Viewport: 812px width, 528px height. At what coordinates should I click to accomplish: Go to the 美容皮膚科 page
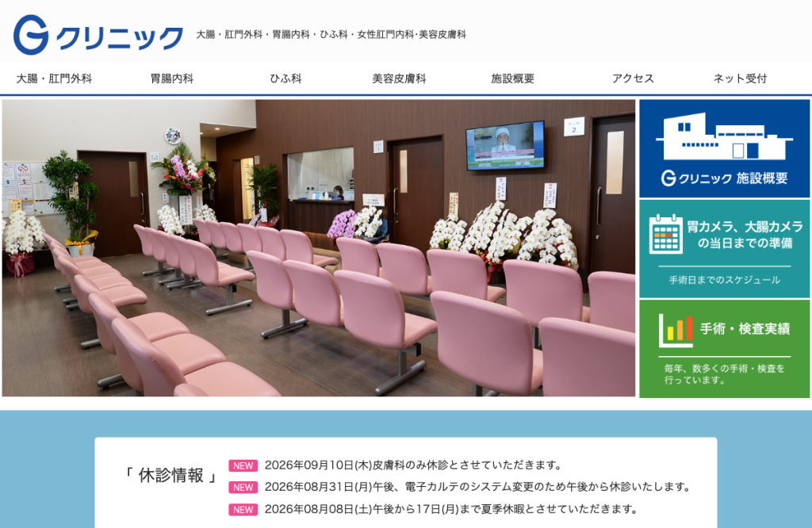tap(399, 78)
